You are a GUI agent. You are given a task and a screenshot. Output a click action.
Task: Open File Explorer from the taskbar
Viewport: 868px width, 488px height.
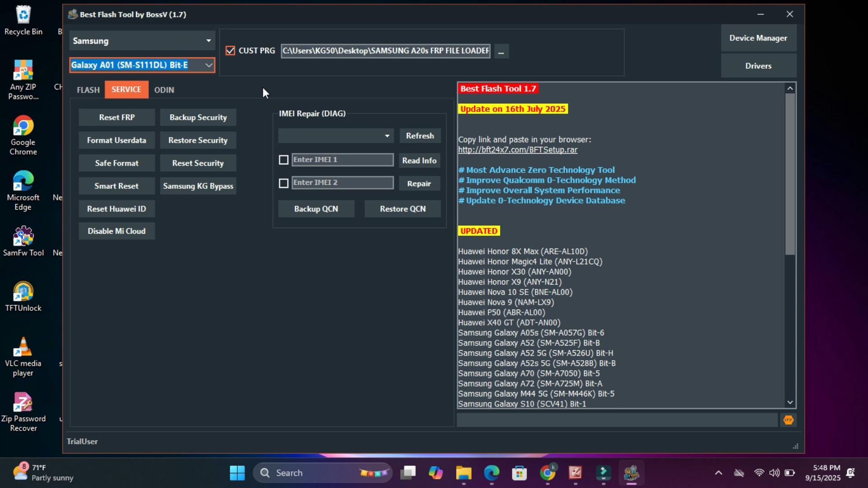(x=463, y=473)
